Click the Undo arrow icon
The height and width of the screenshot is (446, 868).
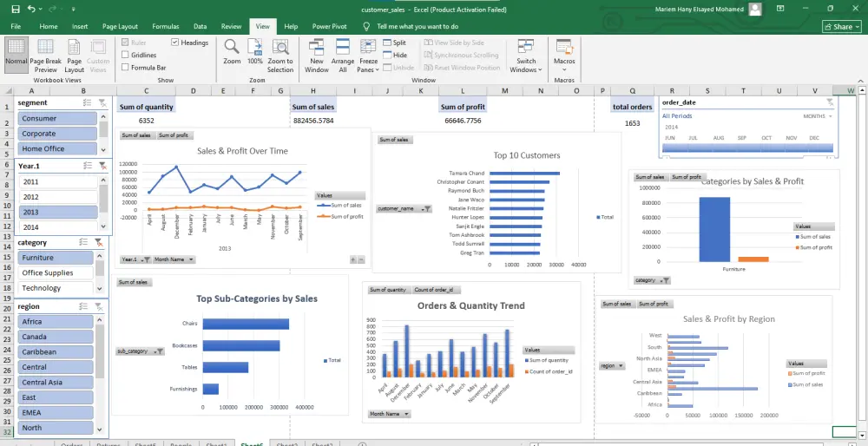(x=31, y=9)
